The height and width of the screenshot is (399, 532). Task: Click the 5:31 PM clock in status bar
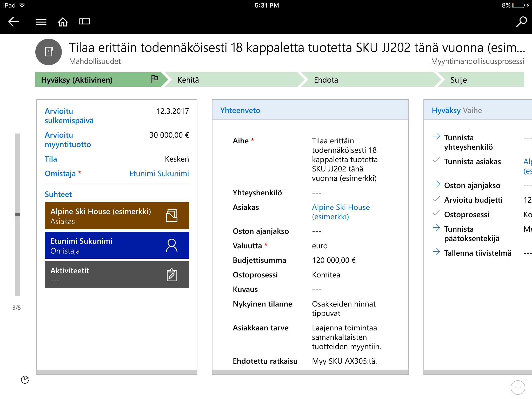pos(267,5)
